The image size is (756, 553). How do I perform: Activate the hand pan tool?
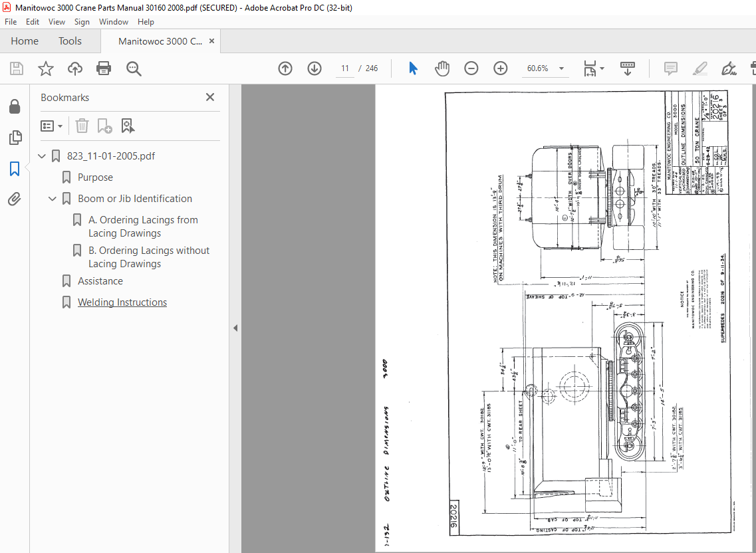[x=441, y=68]
